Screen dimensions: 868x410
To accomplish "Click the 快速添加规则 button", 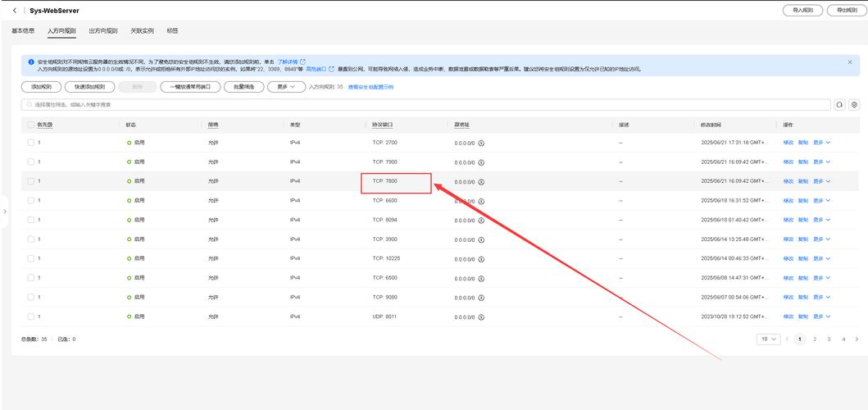I will 89,87.
